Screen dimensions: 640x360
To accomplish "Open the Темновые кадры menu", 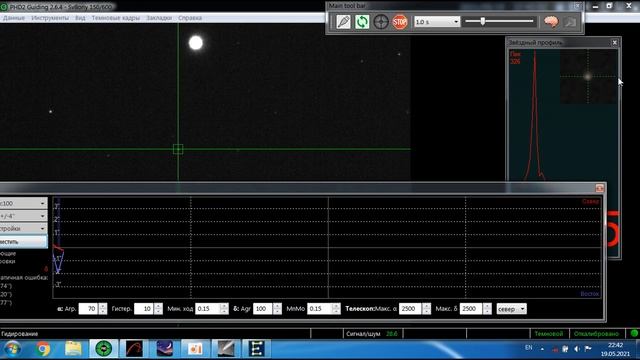I will [116, 18].
